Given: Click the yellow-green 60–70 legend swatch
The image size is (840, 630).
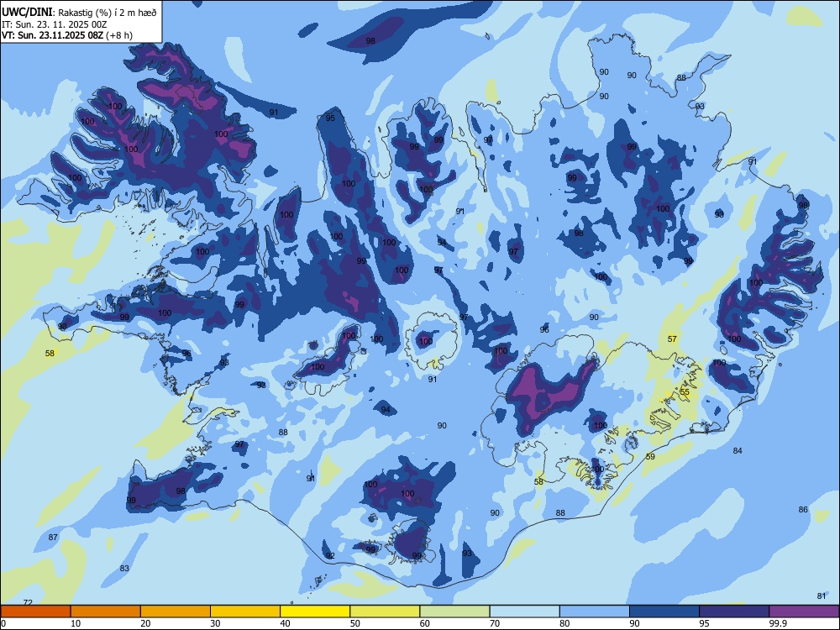Looking at the screenshot, I should (454, 612).
